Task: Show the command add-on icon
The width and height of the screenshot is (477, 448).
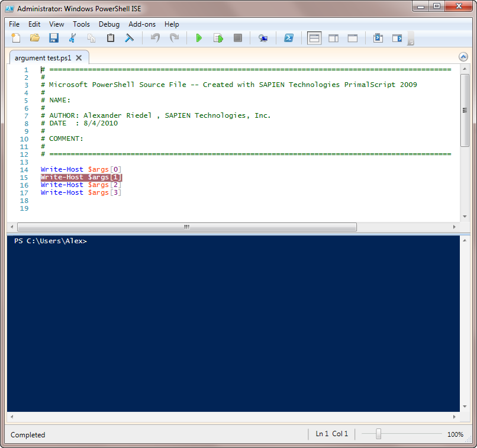Action: [x=397, y=38]
